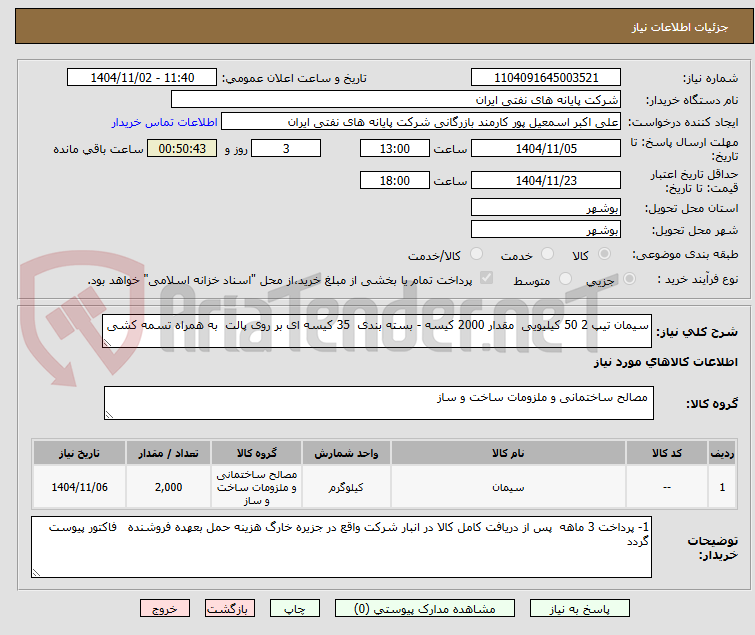Click the شهر محل تحویل field بوشهر
This screenshot has height=635, width=755.
coord(546,230)
